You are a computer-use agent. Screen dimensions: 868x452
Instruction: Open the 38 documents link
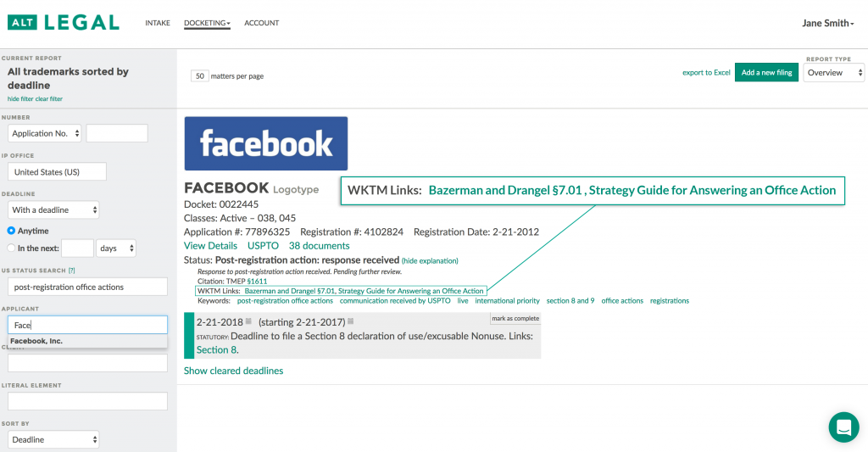320,246
